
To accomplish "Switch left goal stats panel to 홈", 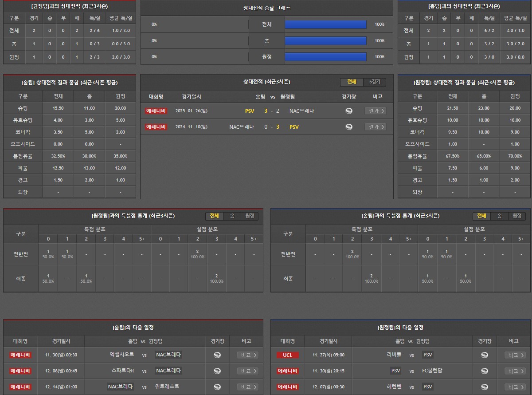I will pyautogui.click(x=232, y=216).
